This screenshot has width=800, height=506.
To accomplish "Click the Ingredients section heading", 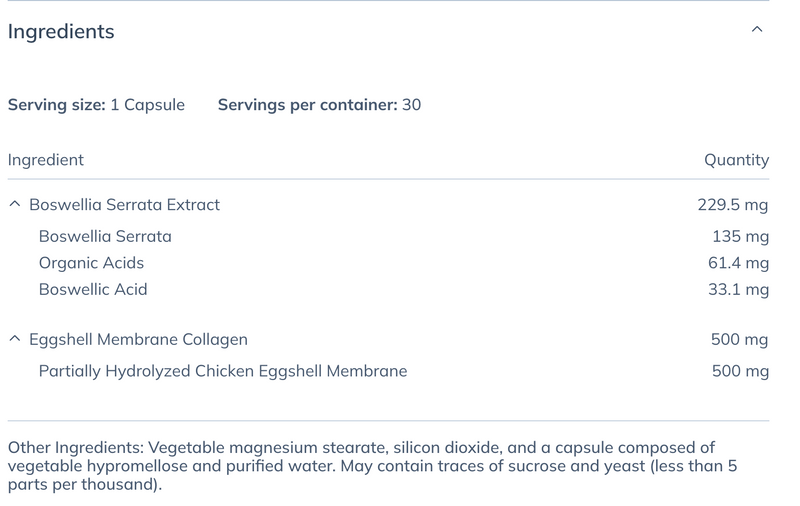I will (x=61, y=32).
